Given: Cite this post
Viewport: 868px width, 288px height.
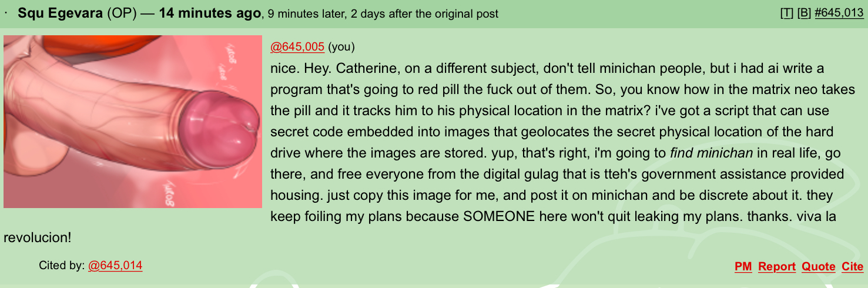Looking at the screenshot, I should 852,267.
